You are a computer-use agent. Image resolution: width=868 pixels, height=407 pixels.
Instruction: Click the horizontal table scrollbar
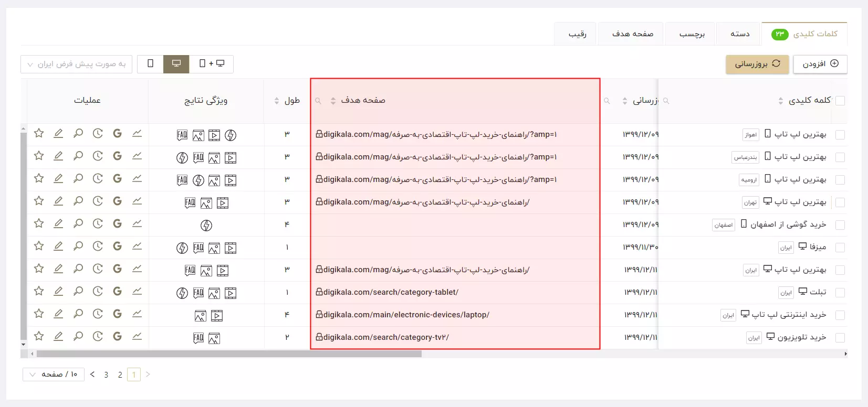click(229, 354)
